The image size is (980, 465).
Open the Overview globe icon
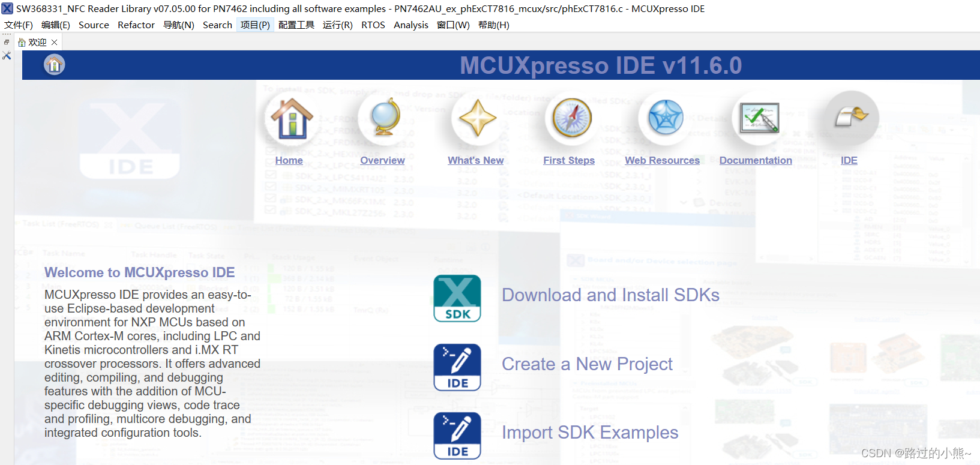385,118
